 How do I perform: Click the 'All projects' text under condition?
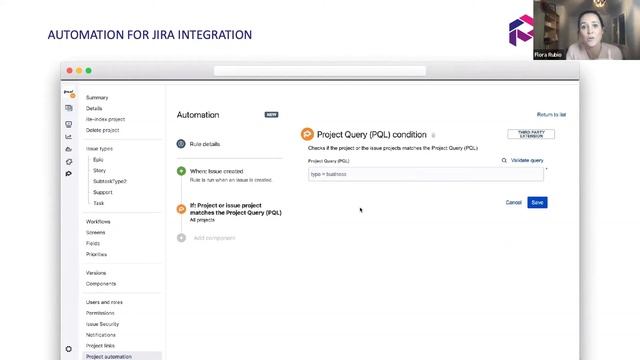tap(202, 220)
